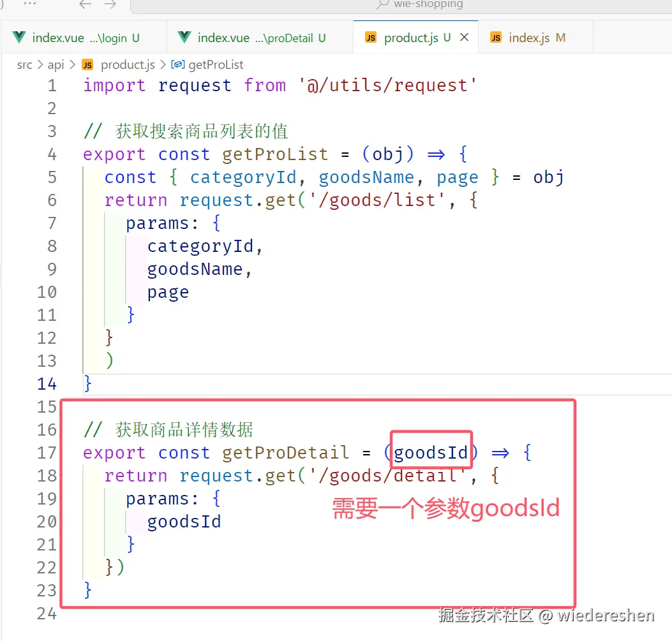Expand the chevron after api breadcrumb

pyautogui.click(x=72, y=64)
